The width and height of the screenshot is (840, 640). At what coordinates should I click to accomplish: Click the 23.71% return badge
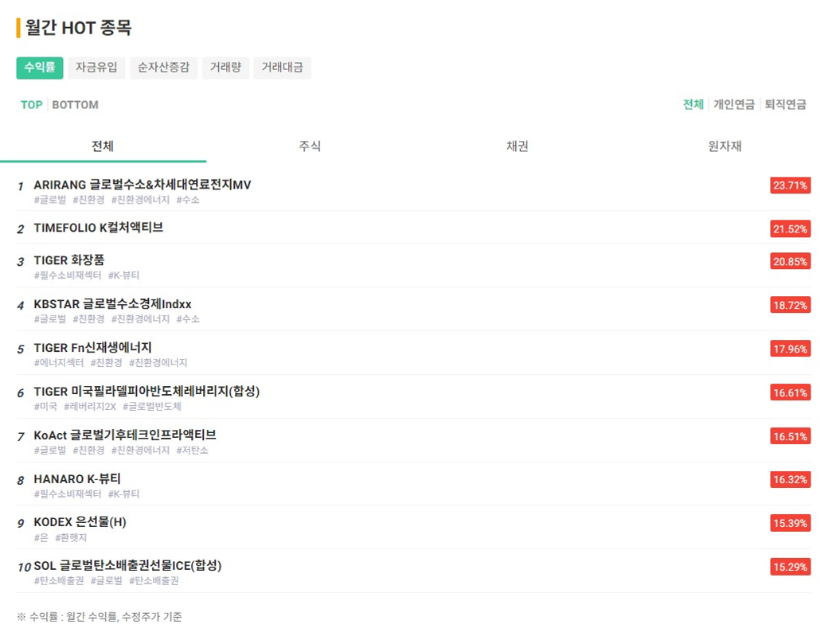pyautogui.click(x=790, y=185)
